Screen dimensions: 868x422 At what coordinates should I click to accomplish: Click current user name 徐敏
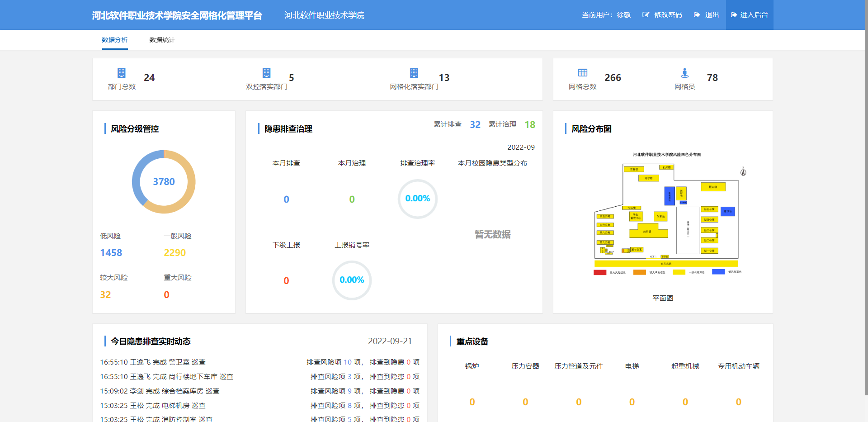623,15
